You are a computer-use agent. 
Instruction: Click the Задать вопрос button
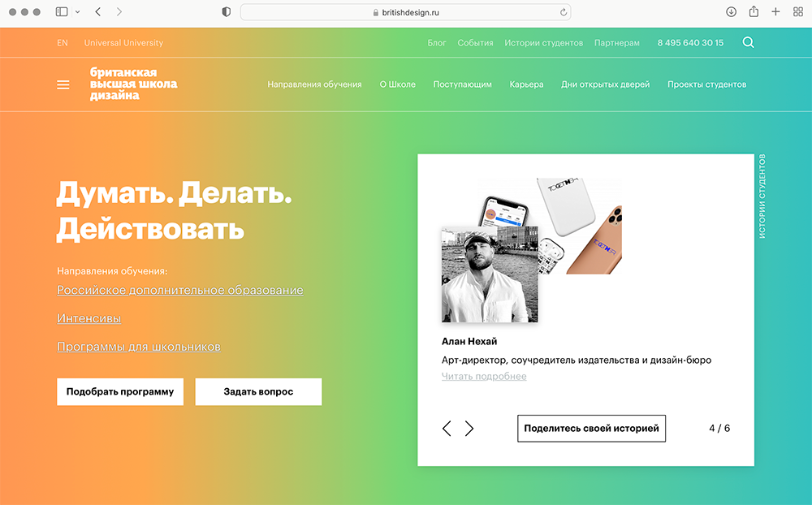[x=258, y=391]
